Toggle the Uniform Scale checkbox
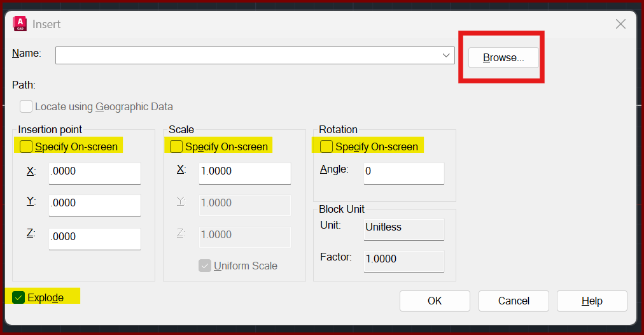 tap(205, 266)
